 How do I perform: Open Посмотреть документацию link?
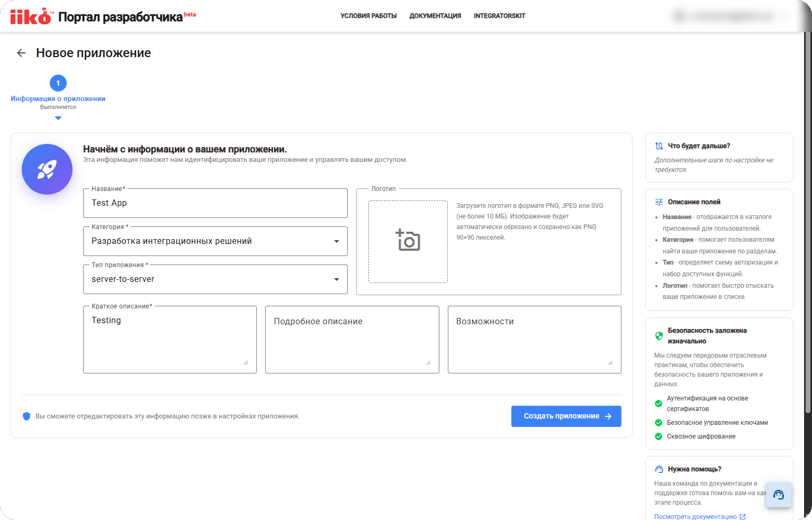[696, 517]
